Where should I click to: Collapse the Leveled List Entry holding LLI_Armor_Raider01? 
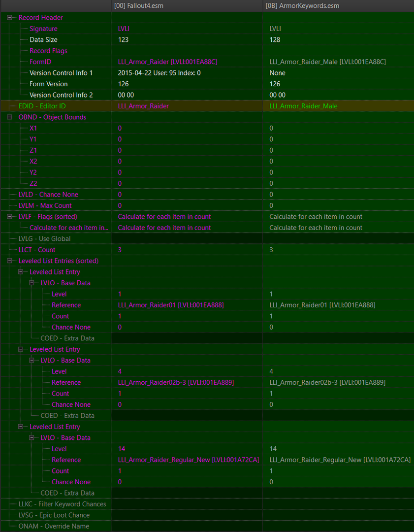[x=21, y=272]
